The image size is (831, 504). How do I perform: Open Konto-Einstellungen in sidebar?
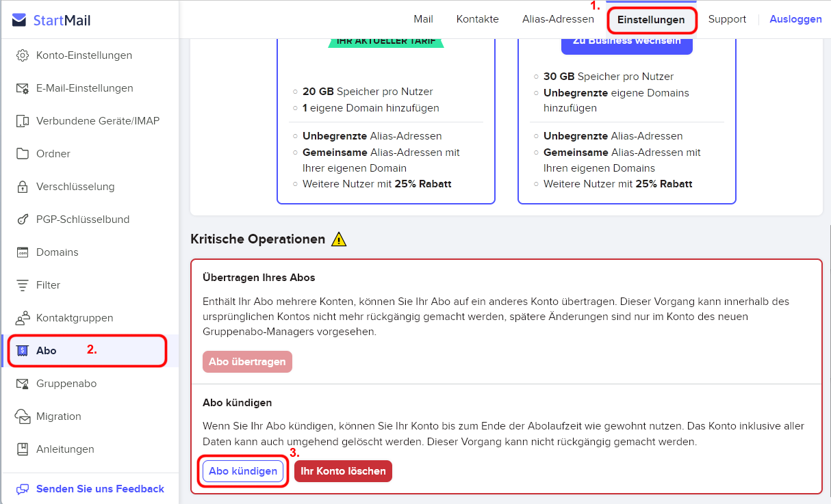coord(90,55)
